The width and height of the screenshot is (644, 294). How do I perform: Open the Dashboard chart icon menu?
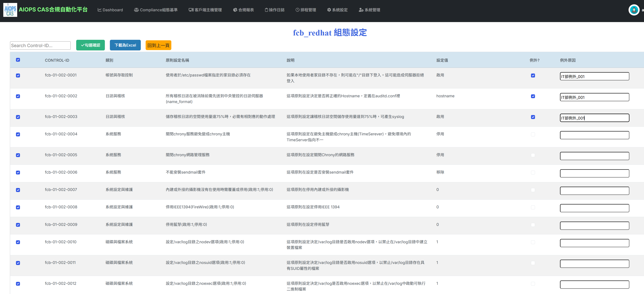(x=99, y=10)
